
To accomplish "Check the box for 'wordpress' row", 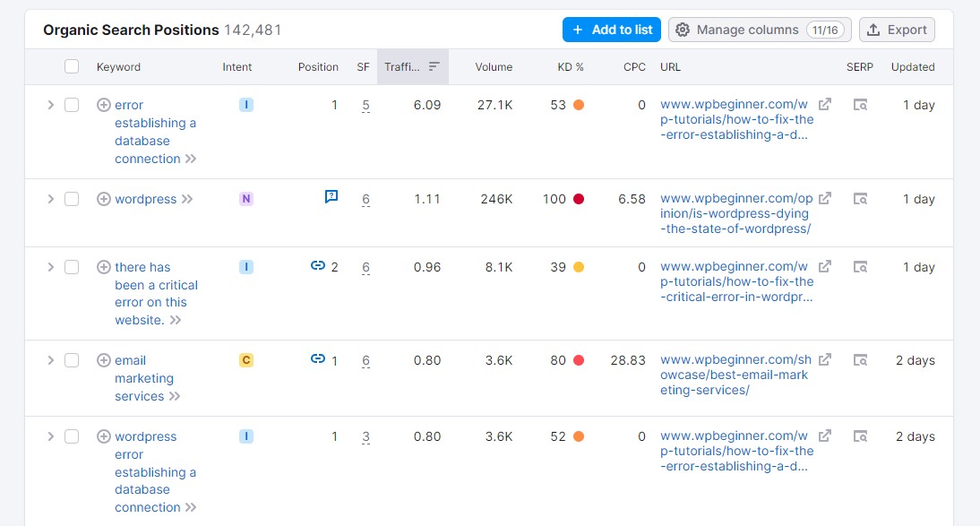I will (72, 199).
